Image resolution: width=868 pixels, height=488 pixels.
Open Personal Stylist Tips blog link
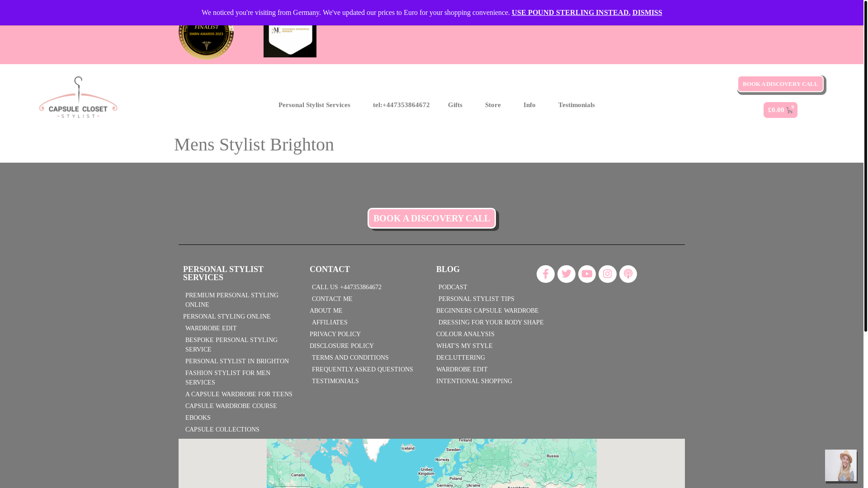coord(476,299)
